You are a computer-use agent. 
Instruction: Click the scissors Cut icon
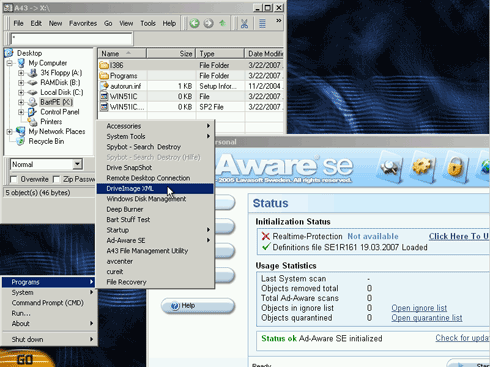pos(244,23)
